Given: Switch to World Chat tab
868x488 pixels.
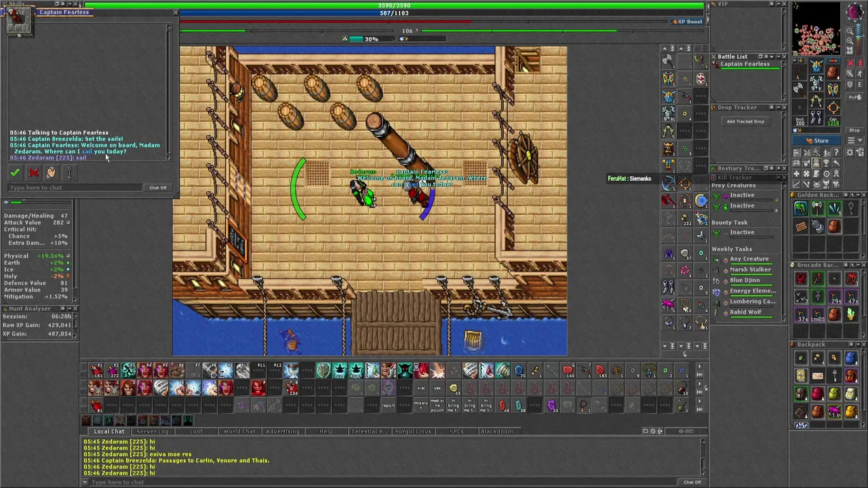Looking at the screenshot, I should pyautogui.click(x=239, y=431).
